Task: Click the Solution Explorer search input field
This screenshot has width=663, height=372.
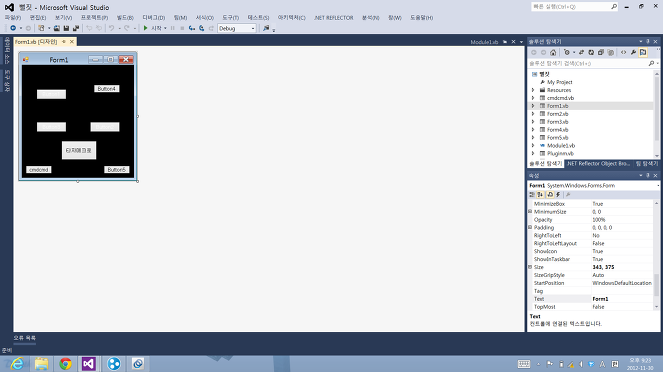Action: [588, 63]
